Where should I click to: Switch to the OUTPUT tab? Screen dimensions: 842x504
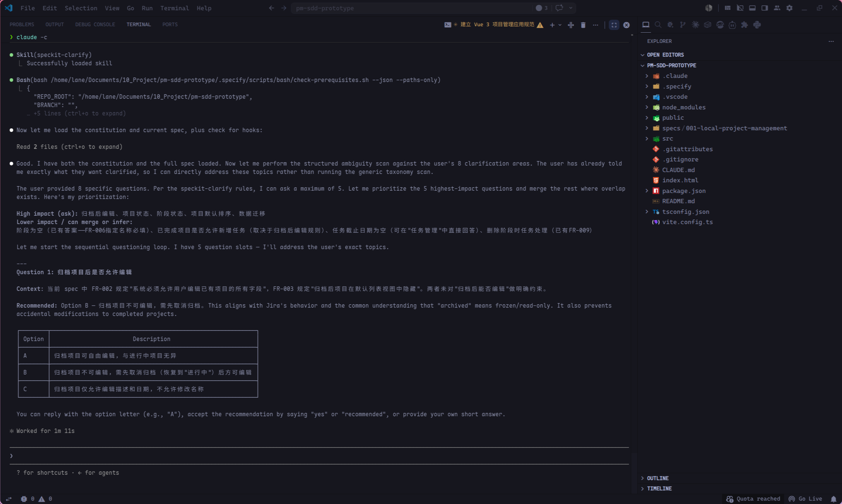click(54, 24)
